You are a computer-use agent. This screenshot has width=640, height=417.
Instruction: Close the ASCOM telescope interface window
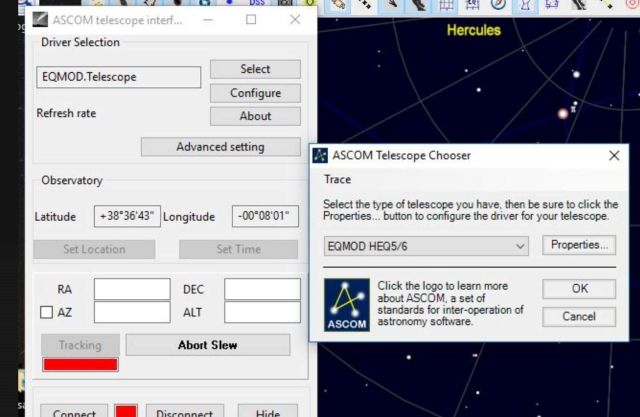[x=295, y=20]
